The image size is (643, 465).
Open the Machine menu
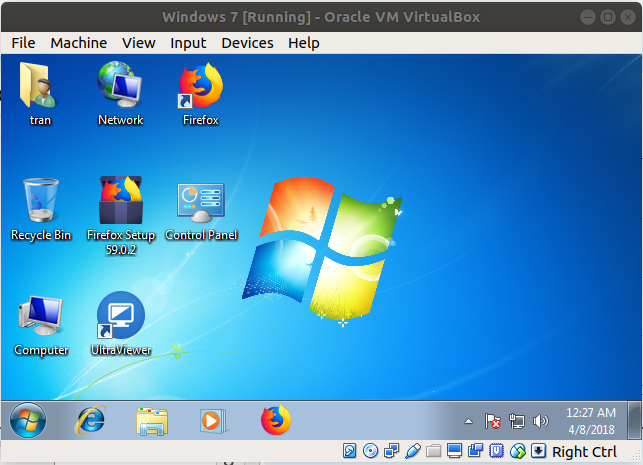point(78,43)
